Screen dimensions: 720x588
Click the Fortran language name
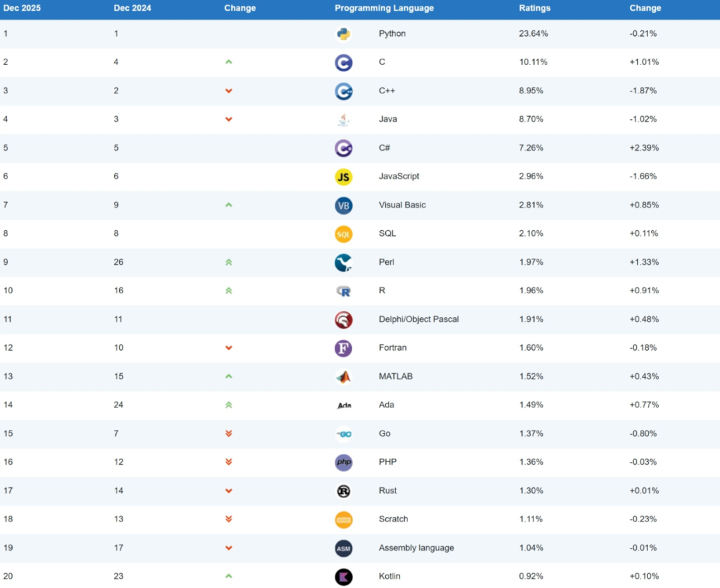click(393, 348)
